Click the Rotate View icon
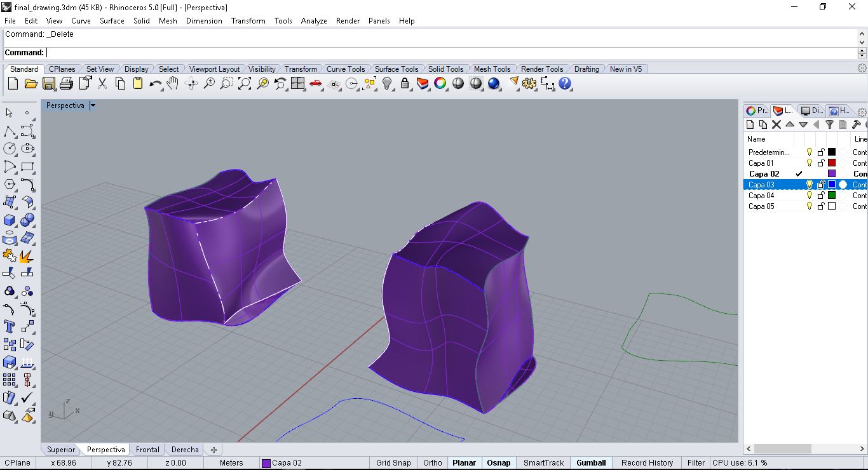 [191, 83]
